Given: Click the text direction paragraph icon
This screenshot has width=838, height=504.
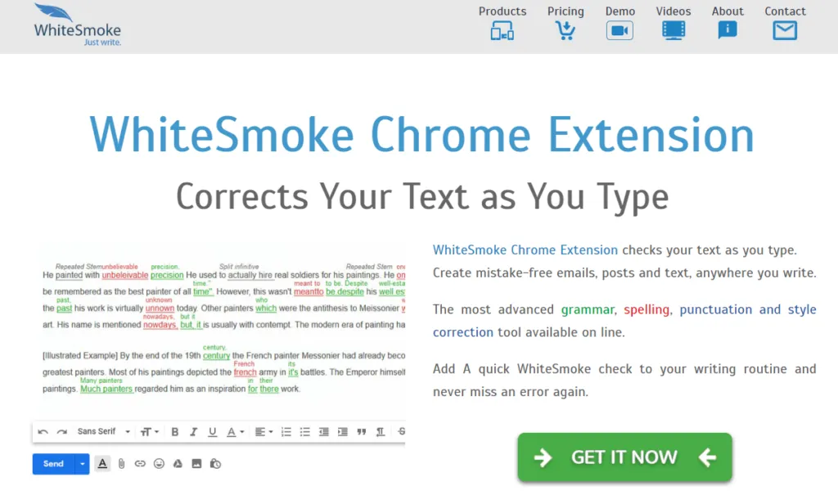Looking at the screenshot, I should click(x=380, y=432).
